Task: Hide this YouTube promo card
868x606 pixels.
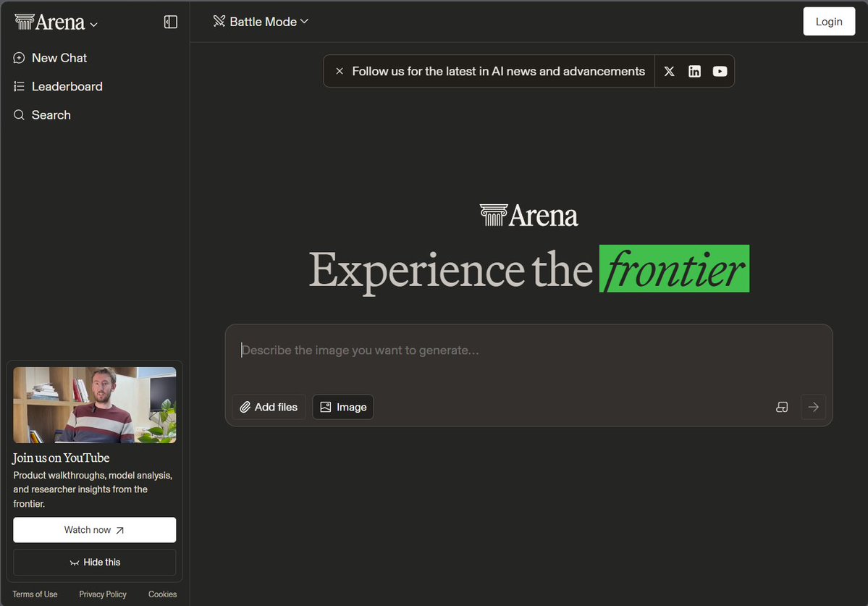Action: tap(94, 562)
